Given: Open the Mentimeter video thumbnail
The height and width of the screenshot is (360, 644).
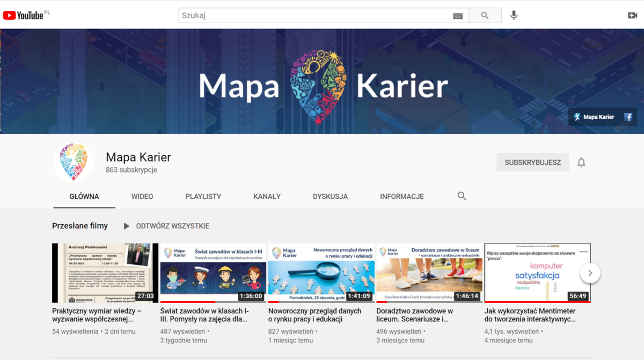Looking at the screenshot, I should [x=537, y=273].
